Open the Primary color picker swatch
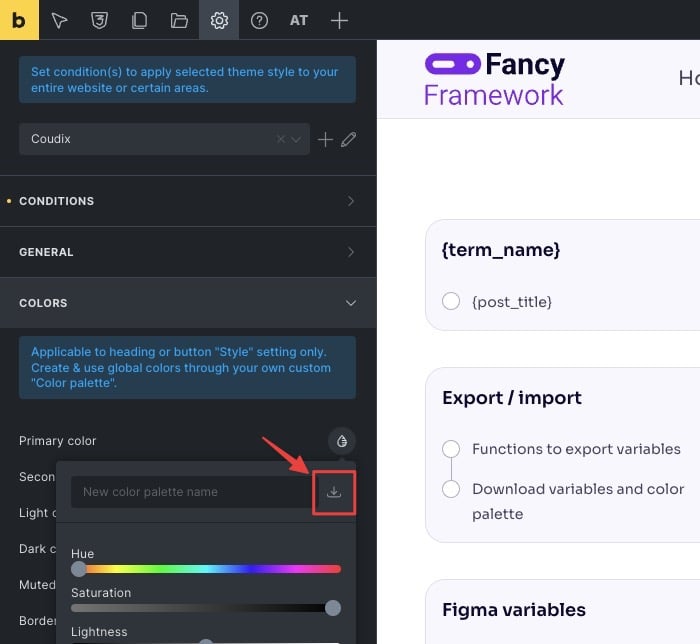The image size is (700, 644). [x=342, y=441]
